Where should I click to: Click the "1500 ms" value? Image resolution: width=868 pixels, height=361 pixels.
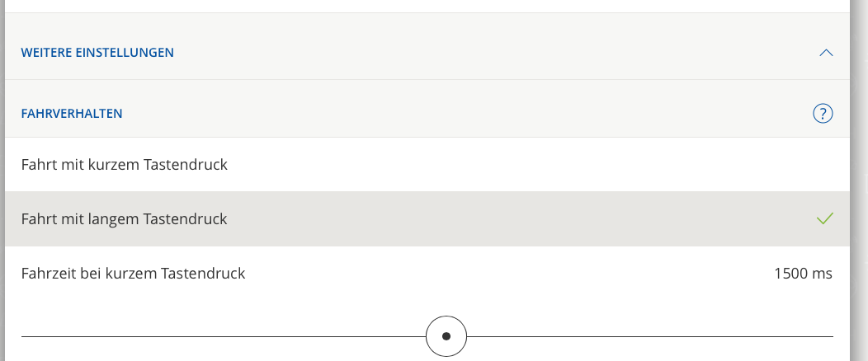(803, 274)
